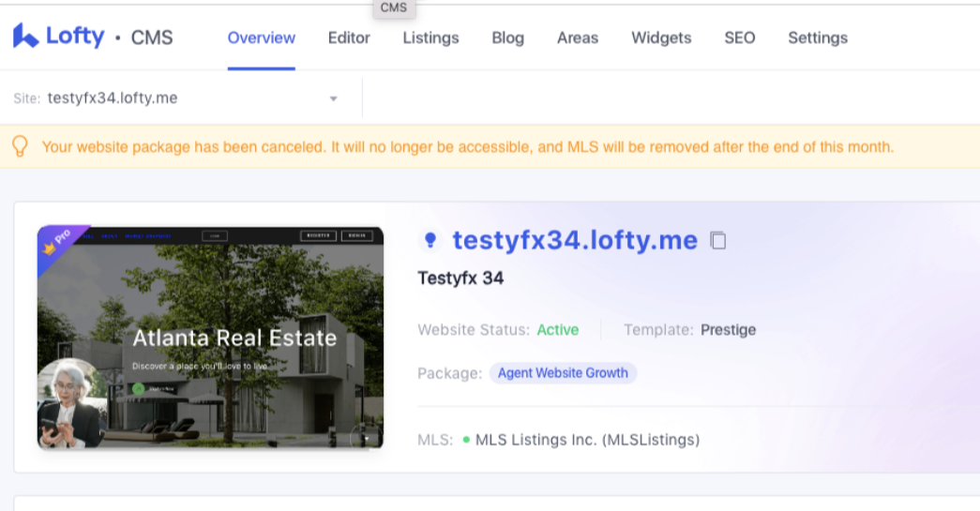Image resolution: width=980 pixels, height=511 pixels.
Task: Select the SEO tab
Action: (x=739, y=38)
